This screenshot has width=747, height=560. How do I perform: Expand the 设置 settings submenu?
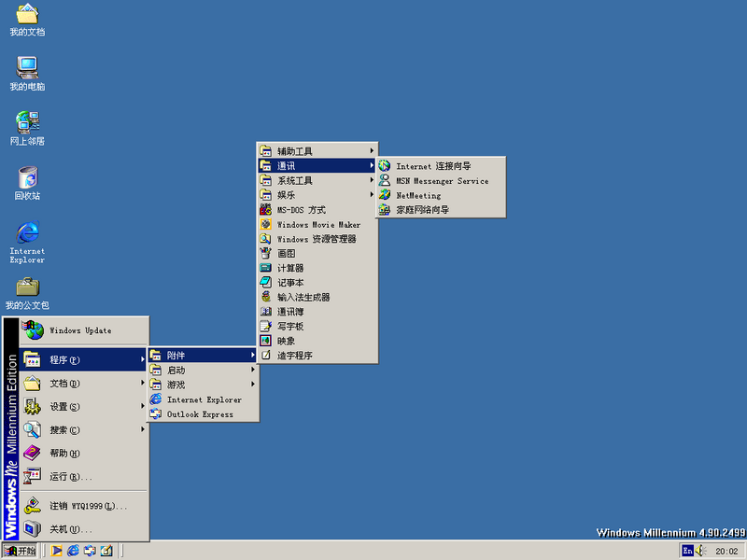point(84,407)
